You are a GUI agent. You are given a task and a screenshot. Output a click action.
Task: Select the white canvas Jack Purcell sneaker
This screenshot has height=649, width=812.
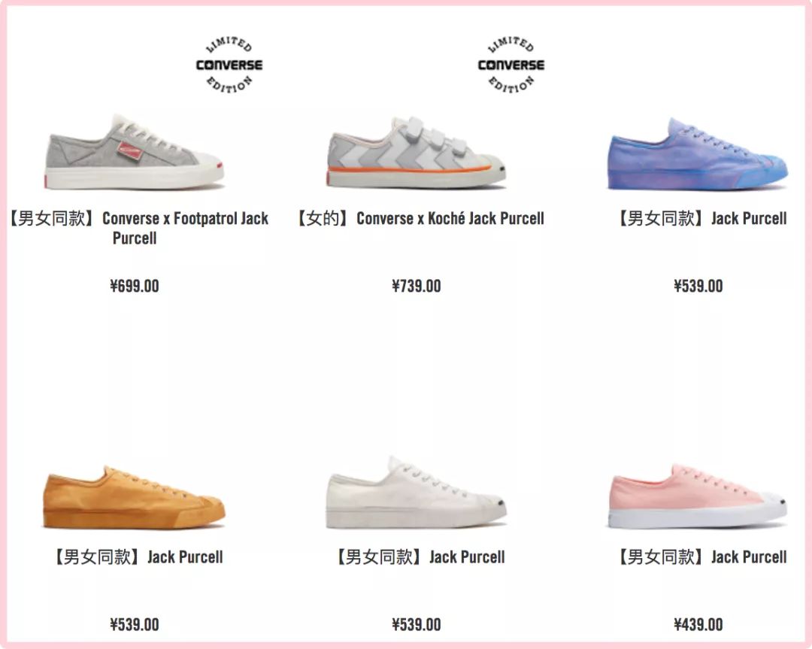click(416, 493)
